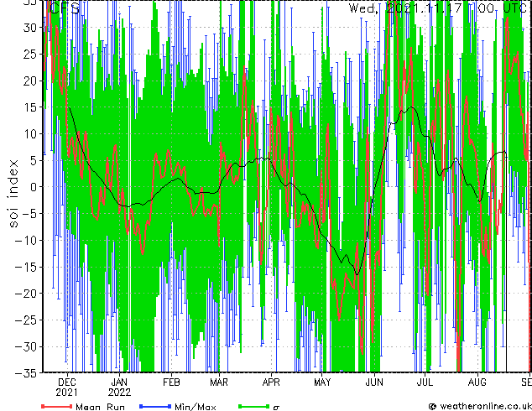This screenshot has width=532, height=411.
Task: Click the MAR x-axis label
Action: pyautogui.click(x=219, y=382)
